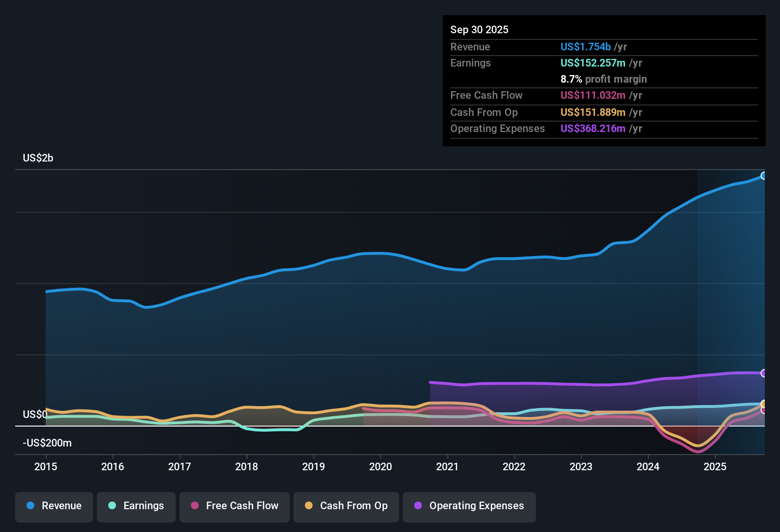Select the Revenue endpoint marker on the chart
The image size is (780, 532).
pyautogui.click(x=764, y=176)
